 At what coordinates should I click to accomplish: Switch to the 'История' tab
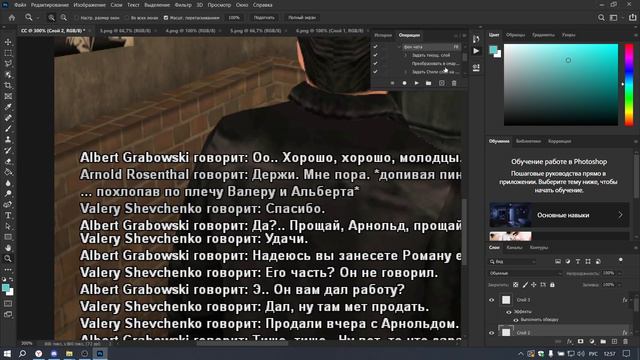[x=383, y=35]
